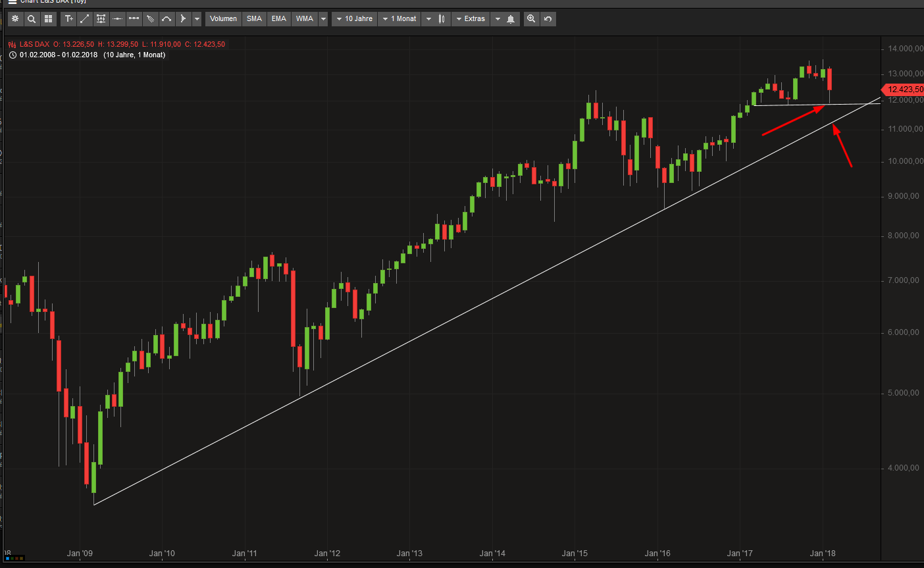Select the curve drawing tool

(x=167, y=19)
